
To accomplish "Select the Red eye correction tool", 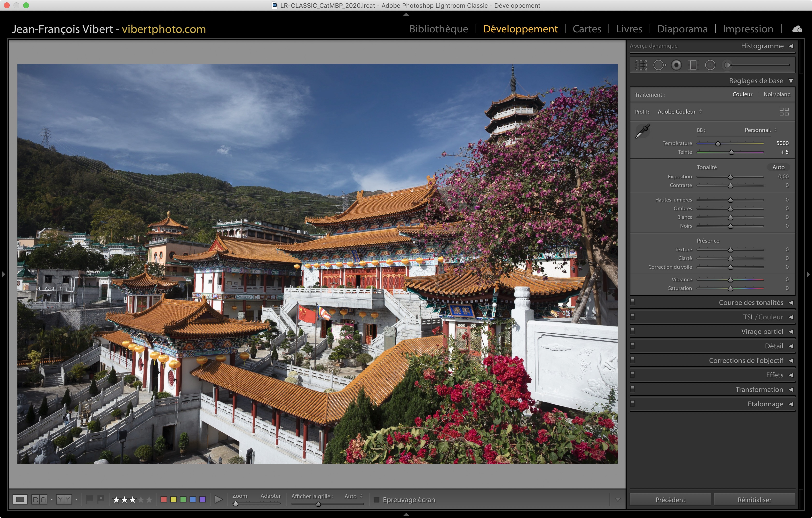I will pyautogui.click(x=676, y=65).
